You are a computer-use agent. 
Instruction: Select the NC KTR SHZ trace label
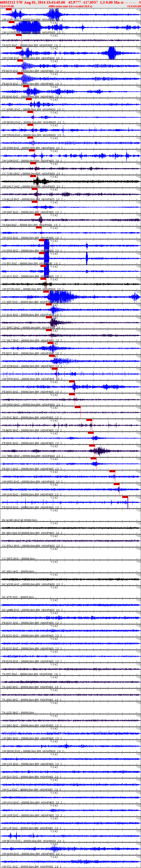tap(18, 597)
